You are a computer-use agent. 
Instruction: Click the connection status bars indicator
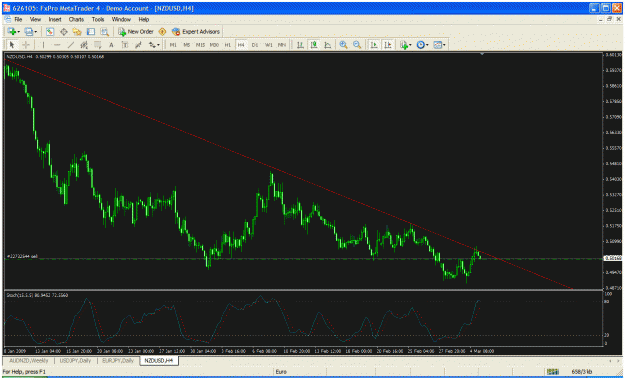point(552,372)
